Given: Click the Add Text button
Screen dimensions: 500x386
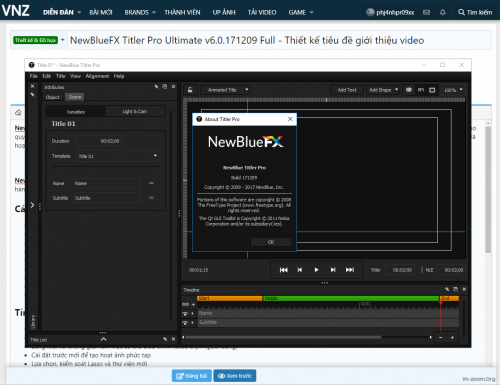Looking at the screenshot, I should coord(347,90).
